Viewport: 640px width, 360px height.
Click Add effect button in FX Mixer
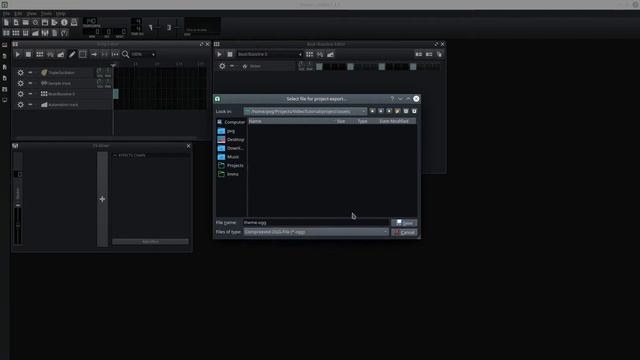150,242
